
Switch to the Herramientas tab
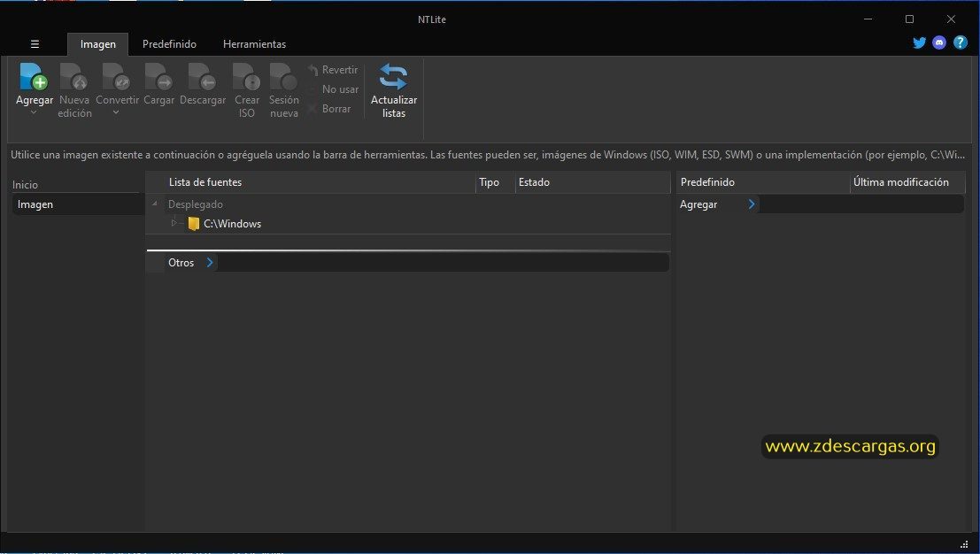[x=254, y=44]
